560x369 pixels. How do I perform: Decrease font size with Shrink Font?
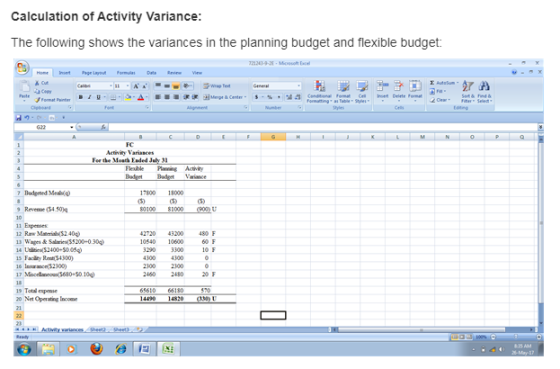[145, 86]
